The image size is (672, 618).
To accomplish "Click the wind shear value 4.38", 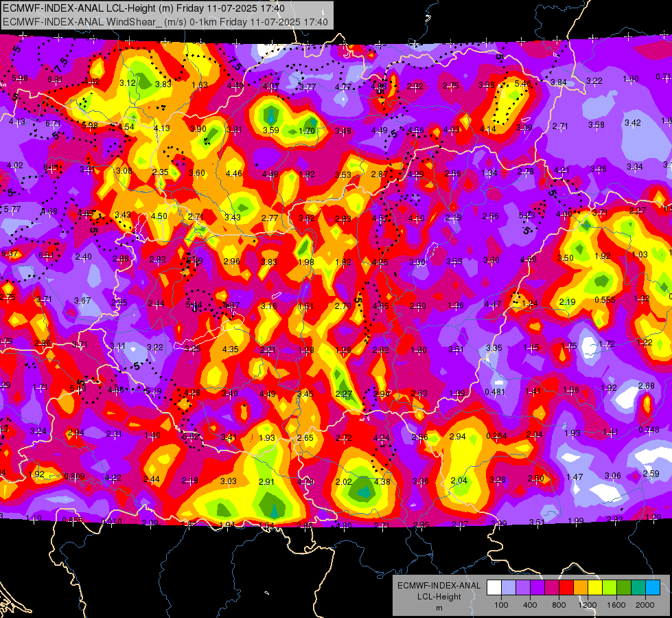I will click(382, 481).
